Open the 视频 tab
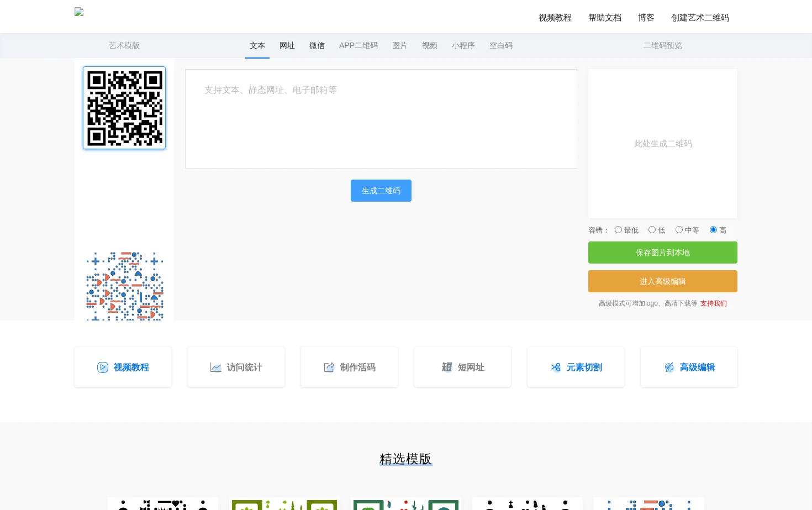The width and height of the screenshot is (812, 510). point(430,45)
